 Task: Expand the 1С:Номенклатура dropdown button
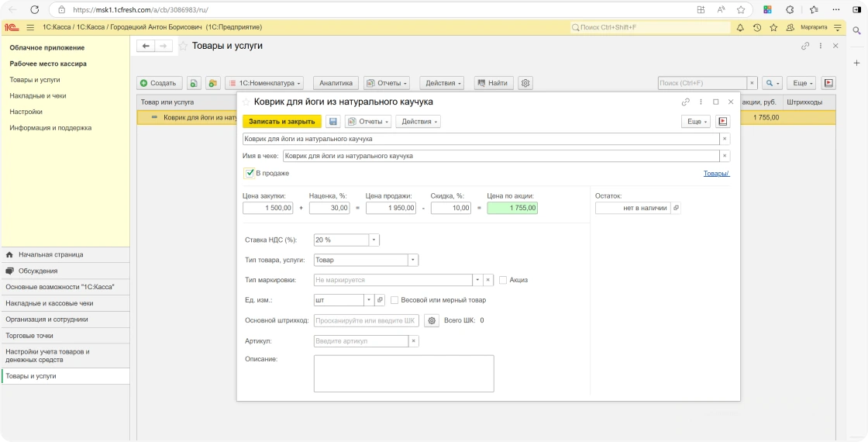tap(264, 83)
